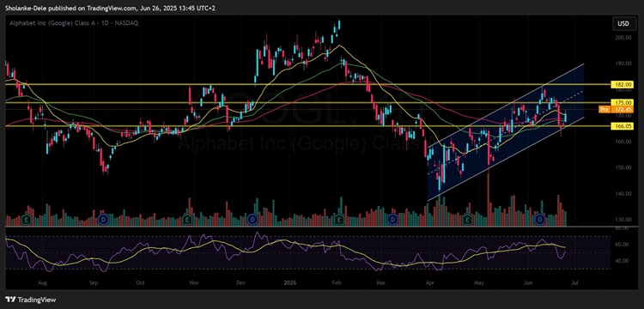
Task: Click the Jul time axis label
Action: pyautogui.click(x=574, y=283)
